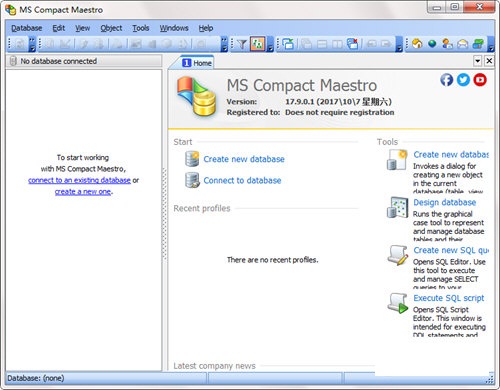Open the Tools menu
The width and height of the screenshot is (500, 390).
tap(141, 28)
